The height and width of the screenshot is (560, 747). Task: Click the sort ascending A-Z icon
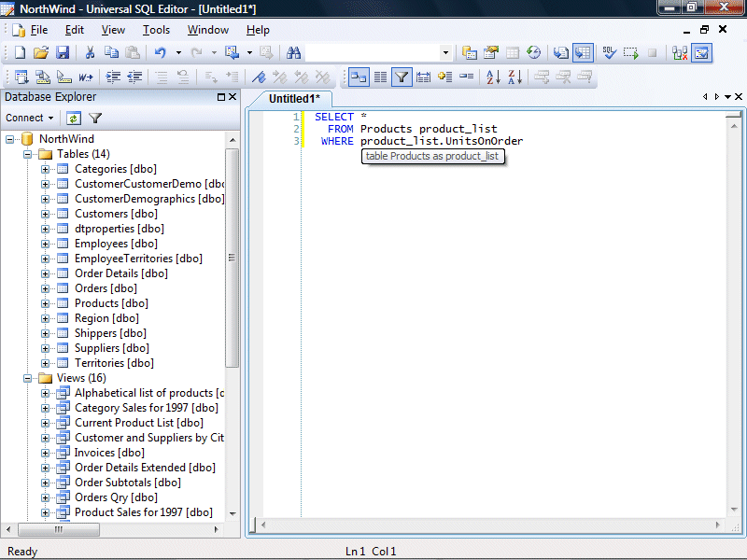coord(493,77)
